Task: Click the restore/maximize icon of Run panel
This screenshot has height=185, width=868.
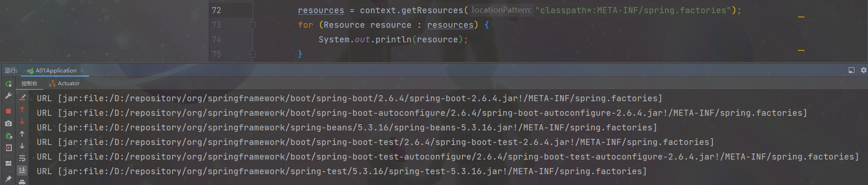Action: [x=851, y=70]
